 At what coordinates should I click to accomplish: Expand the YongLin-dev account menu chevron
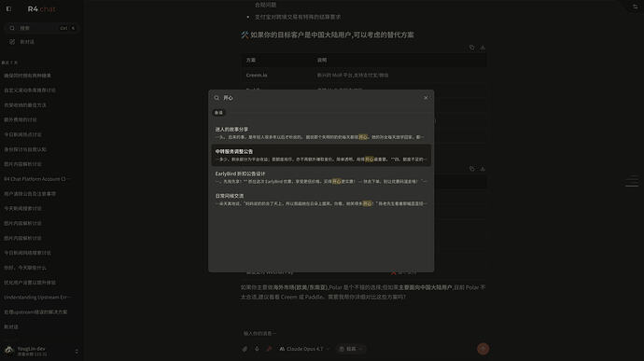[x=77, y=351]
